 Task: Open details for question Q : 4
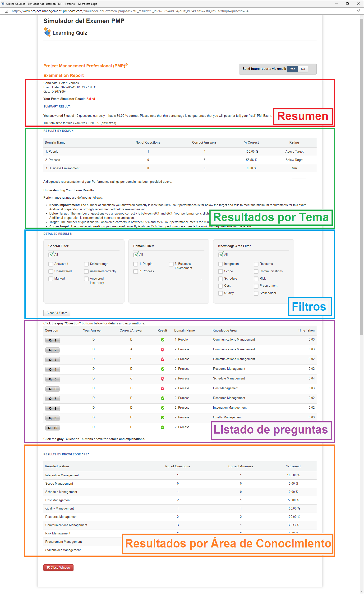pos(52,369)
